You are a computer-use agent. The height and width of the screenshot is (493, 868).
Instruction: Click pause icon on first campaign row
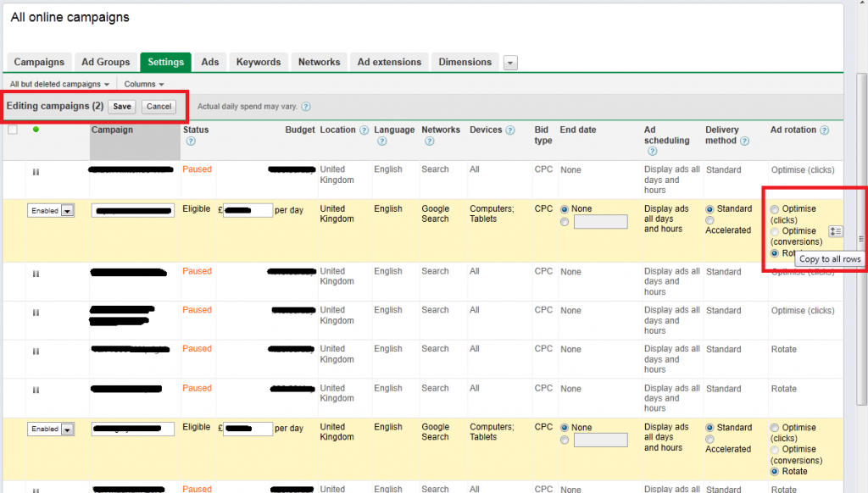[x=36, y=172]
